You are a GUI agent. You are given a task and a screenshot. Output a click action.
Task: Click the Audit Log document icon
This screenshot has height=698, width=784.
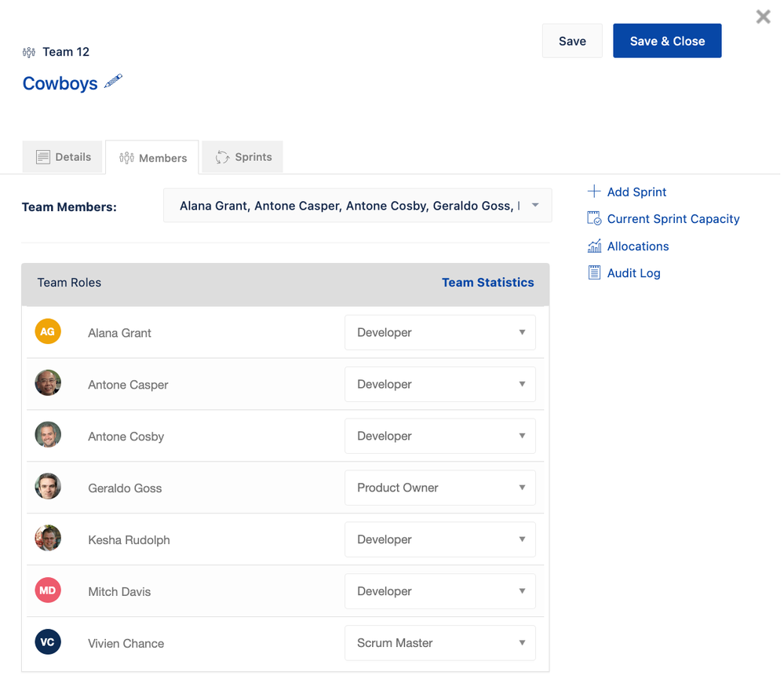tap(594, 273)
